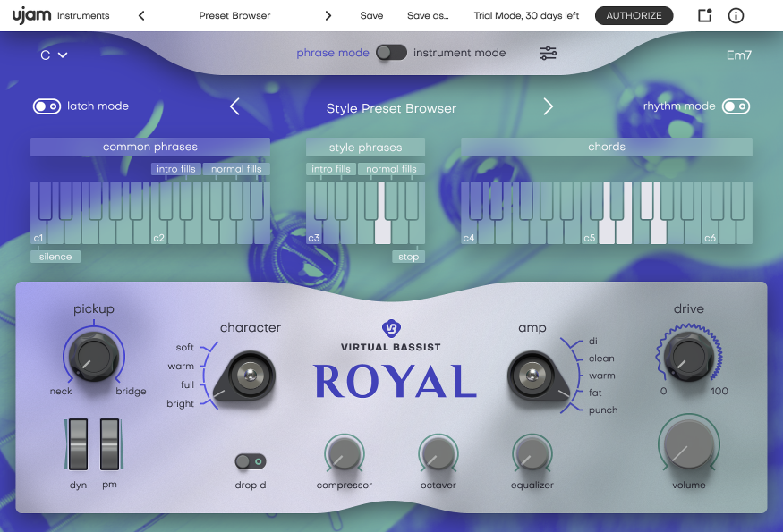This screenshot has width=783, height=532.
Task: Click style phrases normal fills label
Action: click(x=392, y=169)
